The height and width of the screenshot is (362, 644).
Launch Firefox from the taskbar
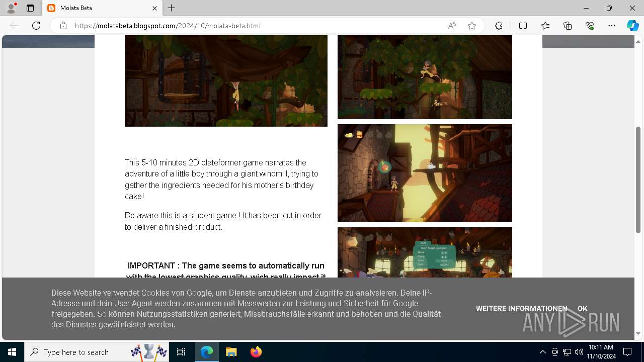256,352
